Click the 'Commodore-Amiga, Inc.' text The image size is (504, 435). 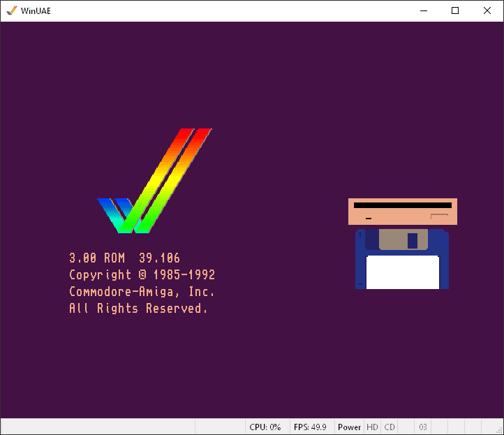[x=142, y=292]
